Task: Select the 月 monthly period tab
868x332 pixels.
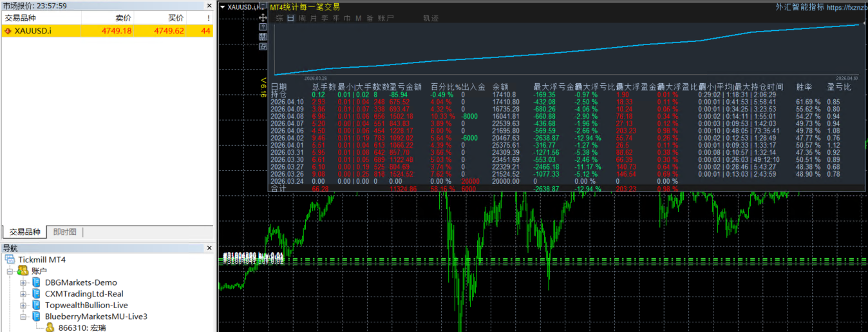Action: point(313,18)
